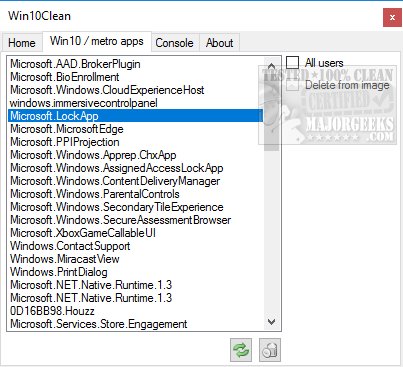Click the list scroll down arrow
The width and height of the screenshot is (403, 367).
(x=272, y=322)
